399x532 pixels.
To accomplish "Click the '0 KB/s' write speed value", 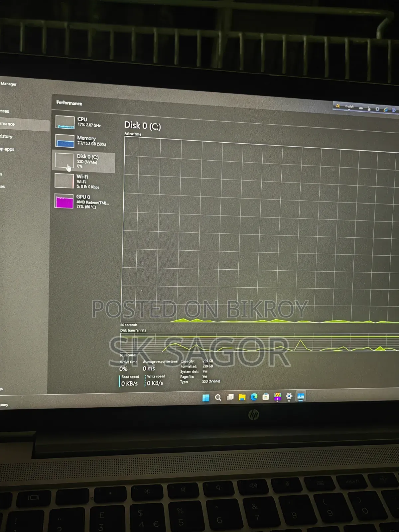I will 155,383.
